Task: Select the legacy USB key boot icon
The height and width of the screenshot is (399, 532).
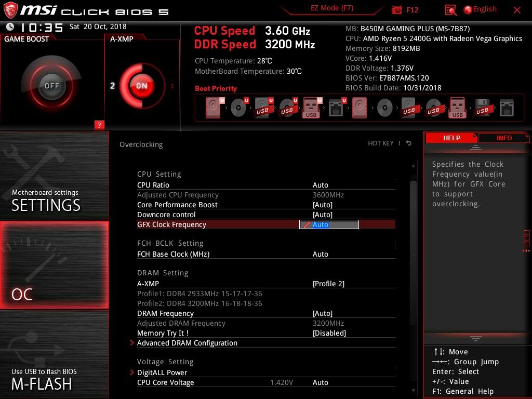Action: point(457,108)
